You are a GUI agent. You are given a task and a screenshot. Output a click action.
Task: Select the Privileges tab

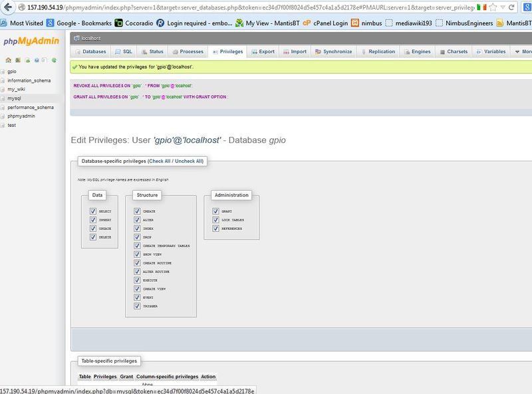pyautogui.click(x=227, y=52)
